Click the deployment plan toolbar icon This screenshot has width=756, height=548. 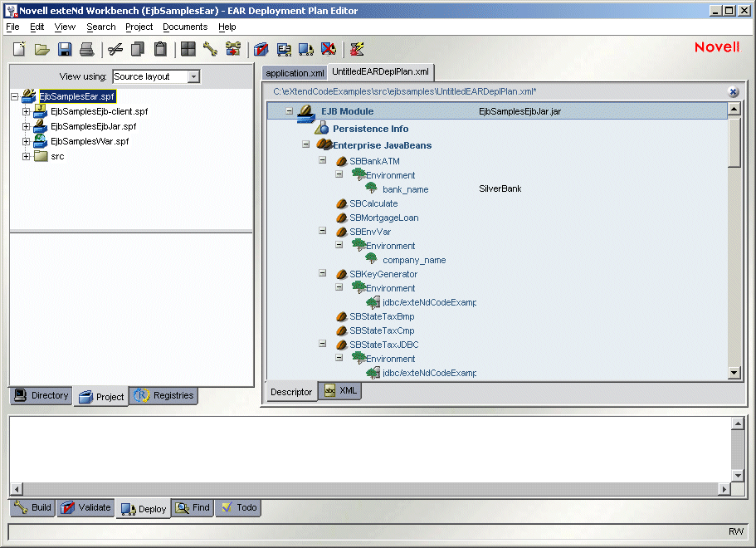[x=284, y=49]
